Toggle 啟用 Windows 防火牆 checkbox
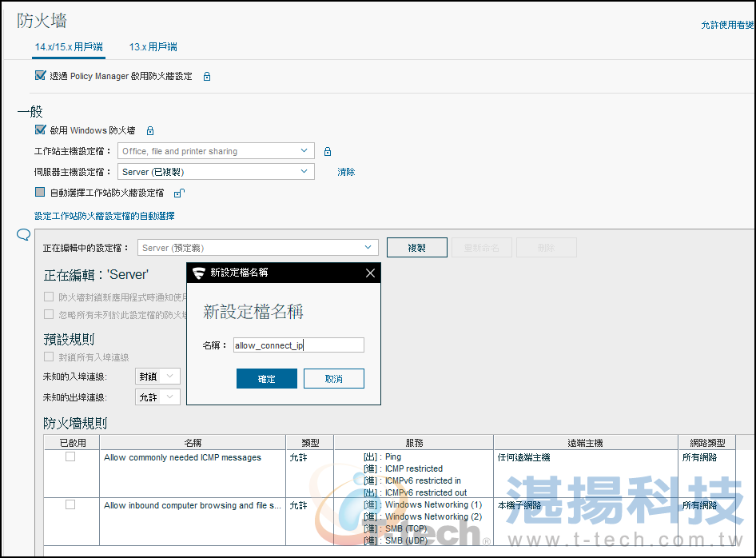 point(40,130)
